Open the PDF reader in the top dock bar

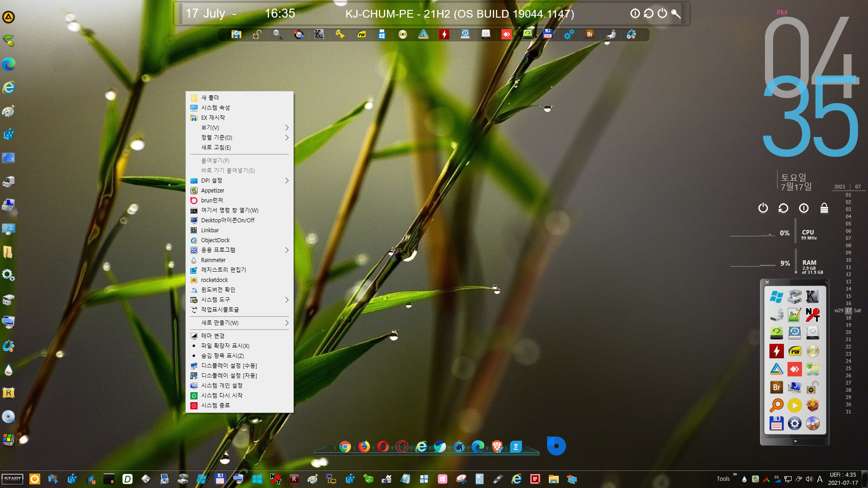coord(361,34)
